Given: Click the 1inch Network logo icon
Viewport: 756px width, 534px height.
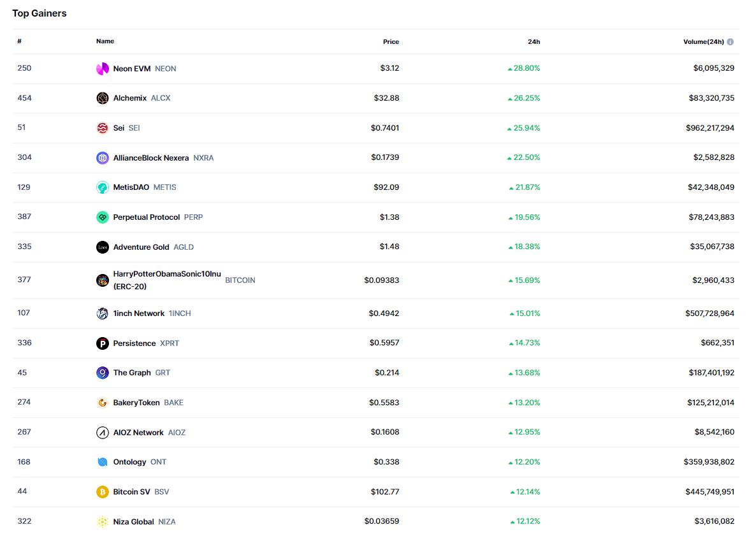Looking at the screenshot, I should click(103, 314).
